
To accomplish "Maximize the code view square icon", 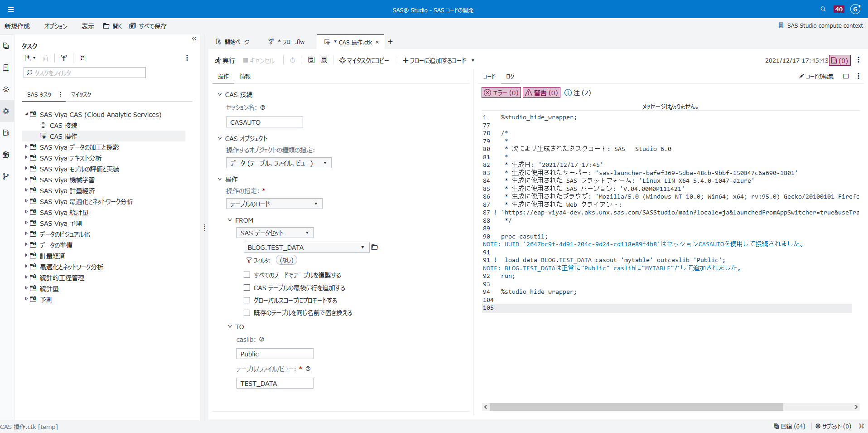I will tap(846, 76).
